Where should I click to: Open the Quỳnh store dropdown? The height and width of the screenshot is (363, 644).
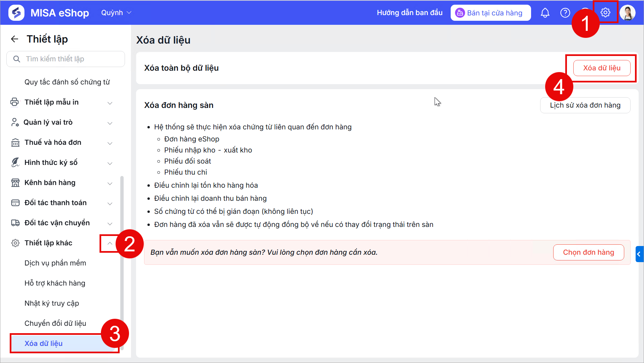click(x=116, y=13)
